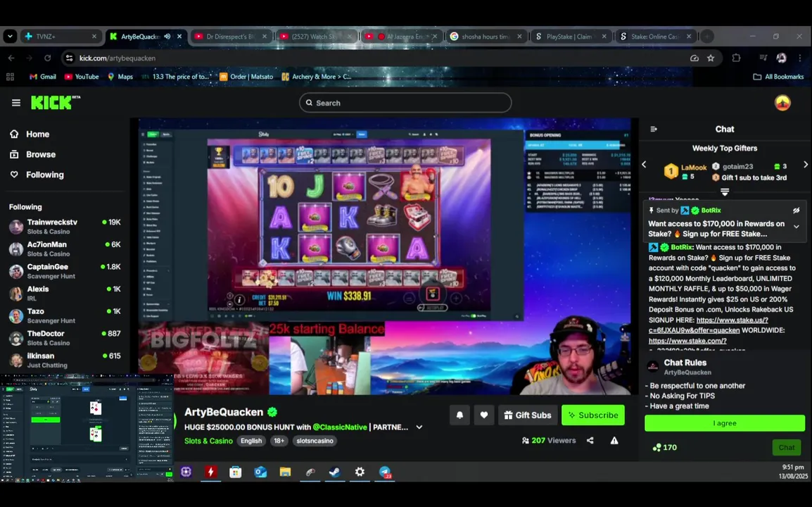The image size is (812, 507).
Task: Expand the pinned BotRix message chevron
Action: 796,227
